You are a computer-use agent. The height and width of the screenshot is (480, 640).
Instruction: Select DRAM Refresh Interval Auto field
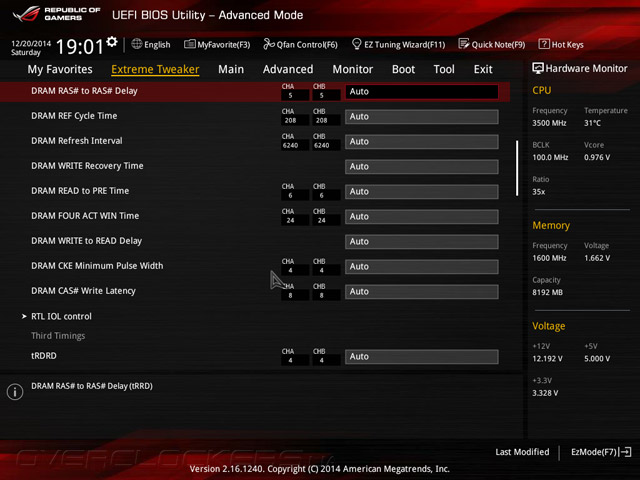(422, 142)
